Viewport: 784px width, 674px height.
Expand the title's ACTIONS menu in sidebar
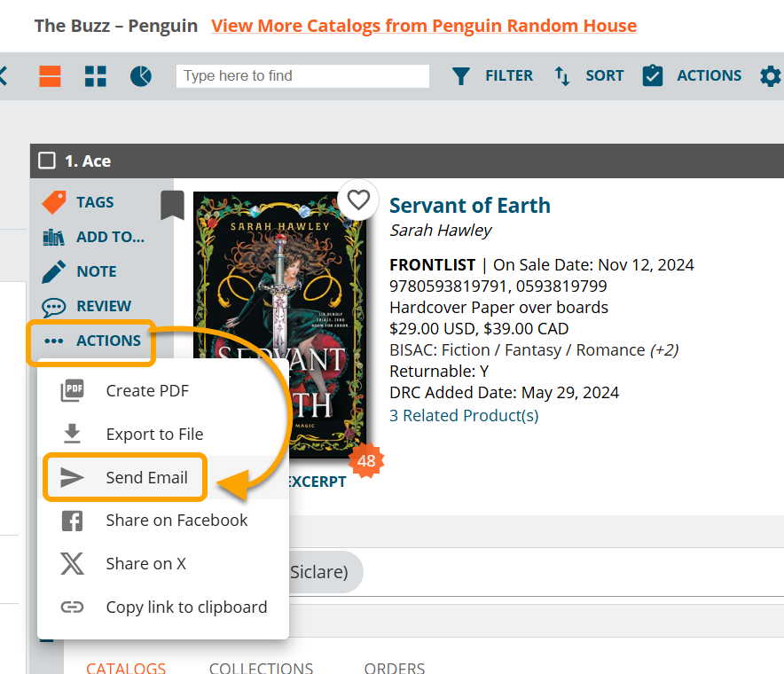[92, 341]
